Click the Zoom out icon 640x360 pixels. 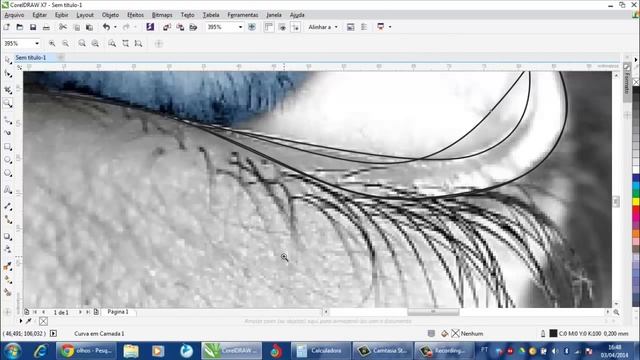pyautogui.click(x=65, y=43)
